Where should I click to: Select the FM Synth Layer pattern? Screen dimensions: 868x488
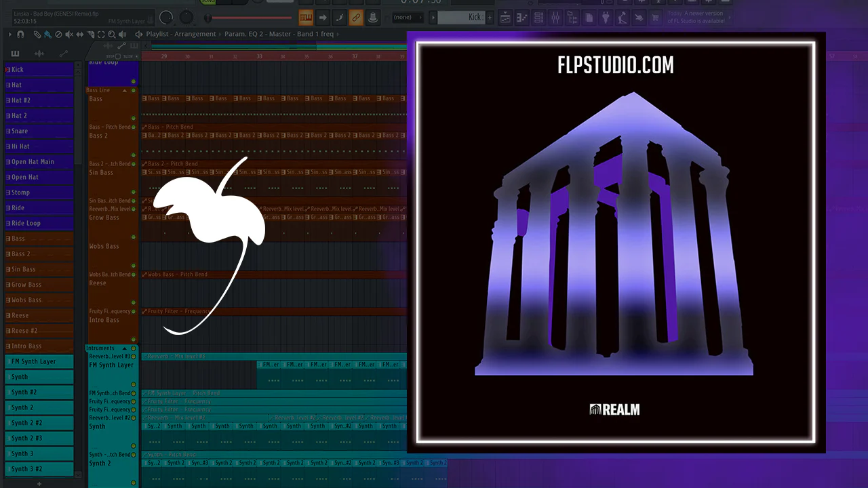39,361
